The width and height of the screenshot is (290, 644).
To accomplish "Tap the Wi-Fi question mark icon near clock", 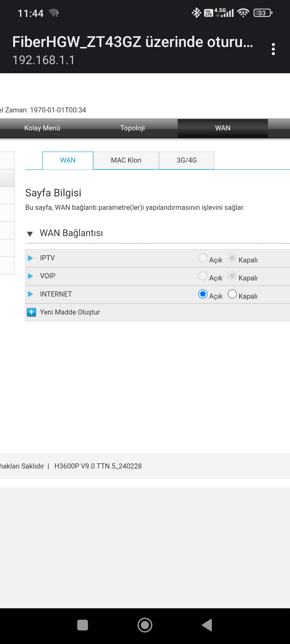I will coord(54,13).
